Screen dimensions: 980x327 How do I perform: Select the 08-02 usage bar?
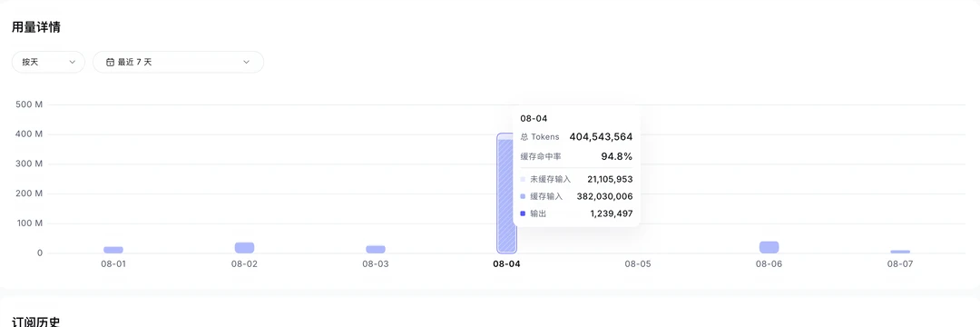[244, 248]
